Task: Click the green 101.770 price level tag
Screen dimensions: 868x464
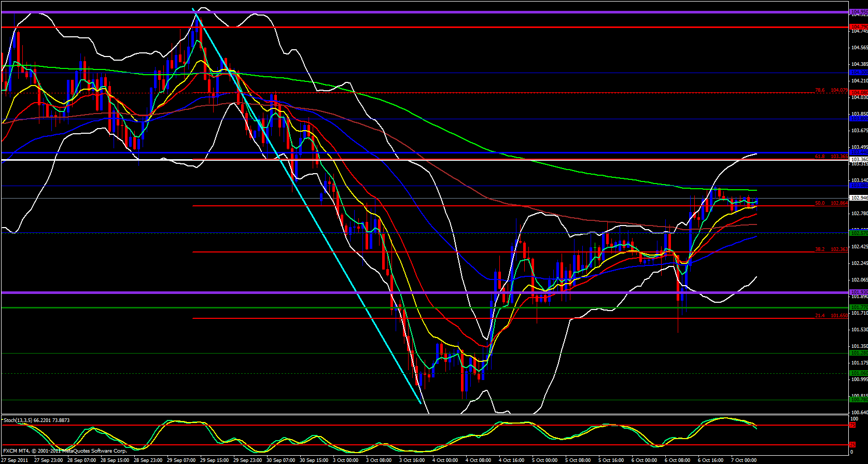Action: point(858,308)
